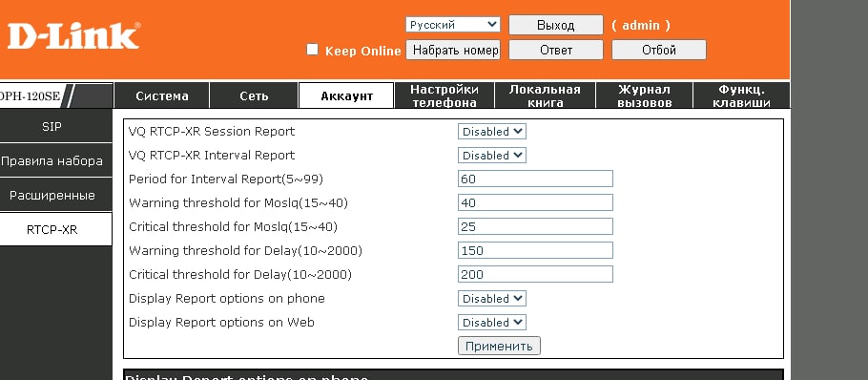
Task: Click the Выход logout button
Action: [x=556, y=25]
